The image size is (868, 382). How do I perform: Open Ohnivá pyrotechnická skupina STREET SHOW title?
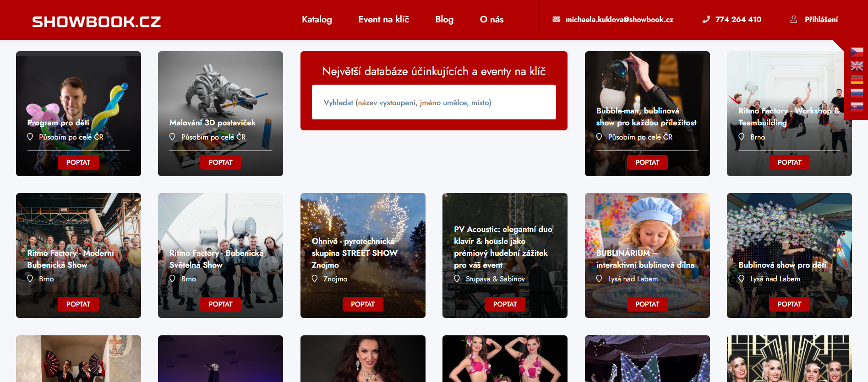(355, 253)
